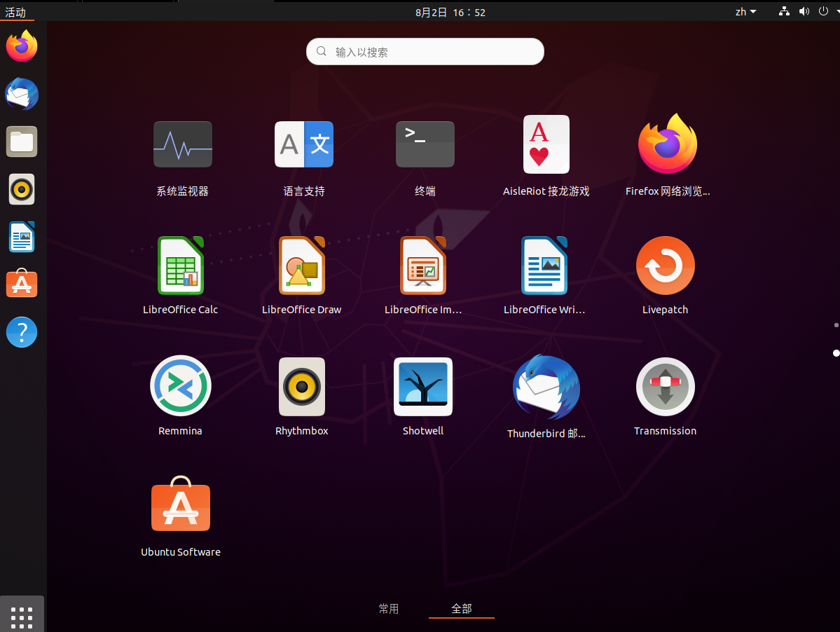Viewport: 840px width, 632px height.
Task: Click the magnifier icon in search box
Action: [322, 51]
